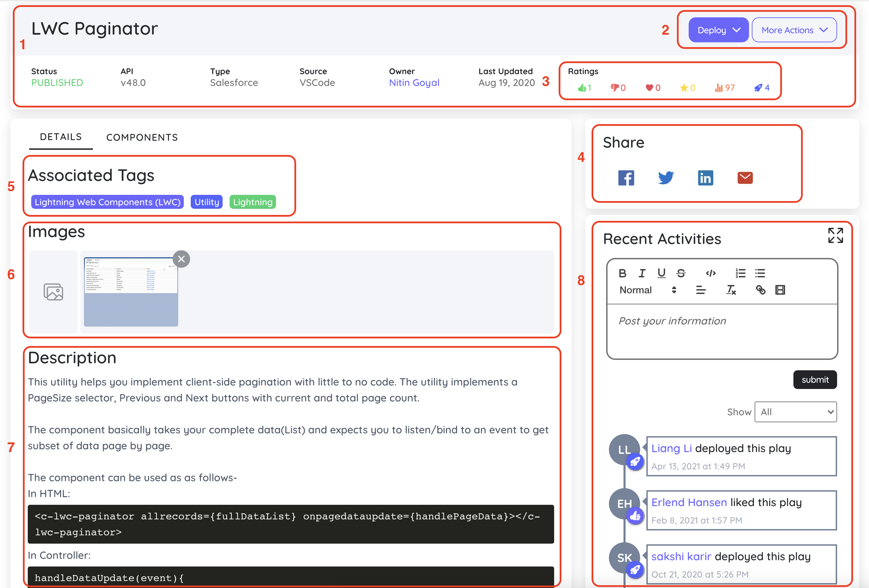The image size is (869, 588).
Task: Open the Normal heading style dropdown
Action: click(648, 290)
